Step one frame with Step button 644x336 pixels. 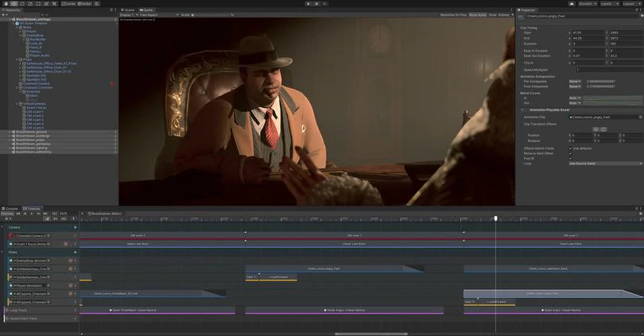click(325, 4)
